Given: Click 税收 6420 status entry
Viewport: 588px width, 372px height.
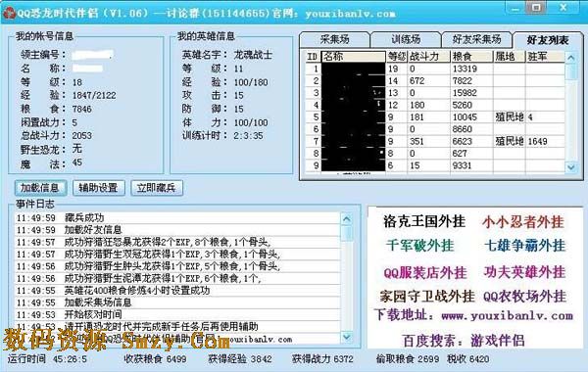Looking at the screenshot, I should (468, 359).
